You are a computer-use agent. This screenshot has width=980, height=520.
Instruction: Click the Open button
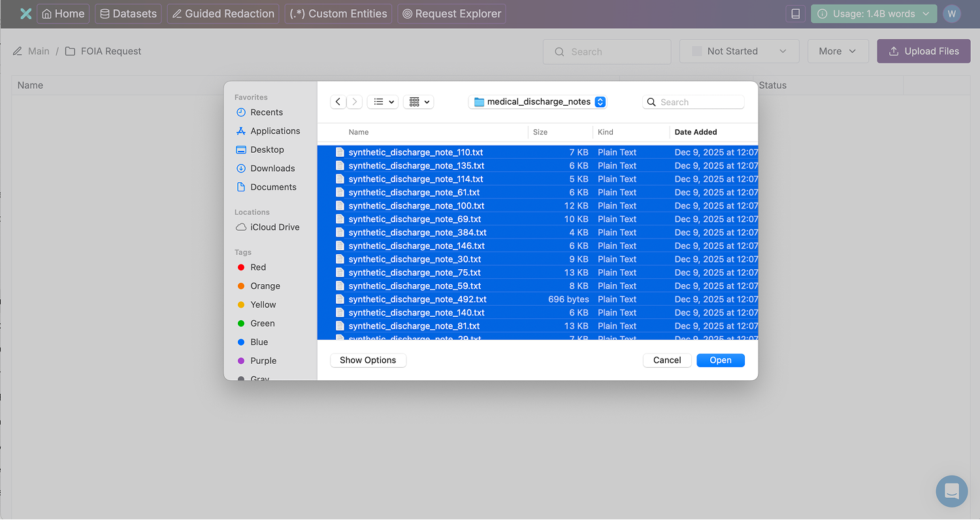721,360
